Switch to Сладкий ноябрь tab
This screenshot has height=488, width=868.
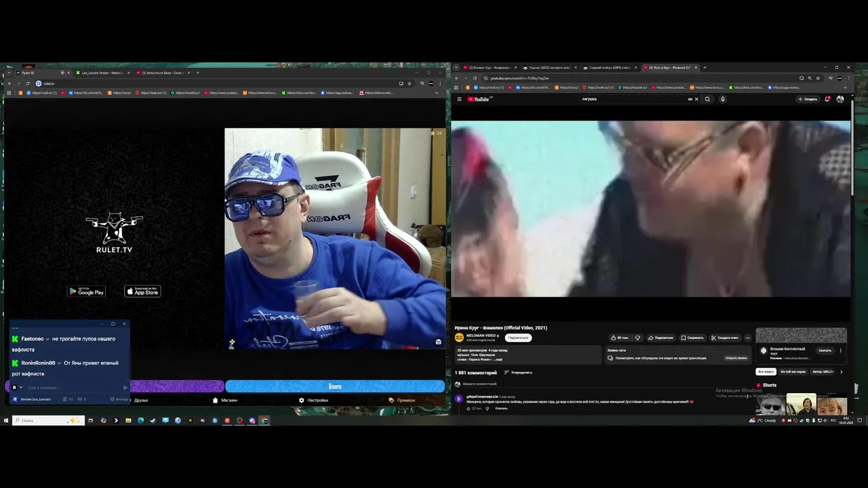(x=610, y=67)
